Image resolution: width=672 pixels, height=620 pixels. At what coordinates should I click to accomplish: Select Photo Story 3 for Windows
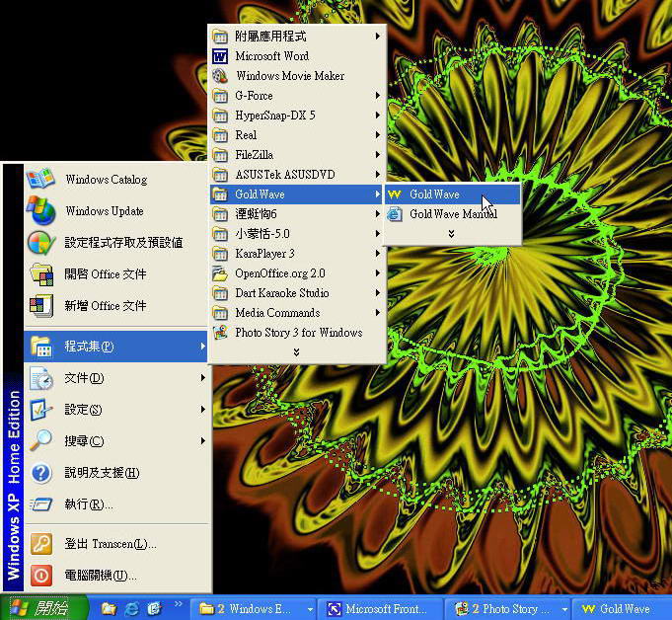pyautogui.click(x=298, y=333)
